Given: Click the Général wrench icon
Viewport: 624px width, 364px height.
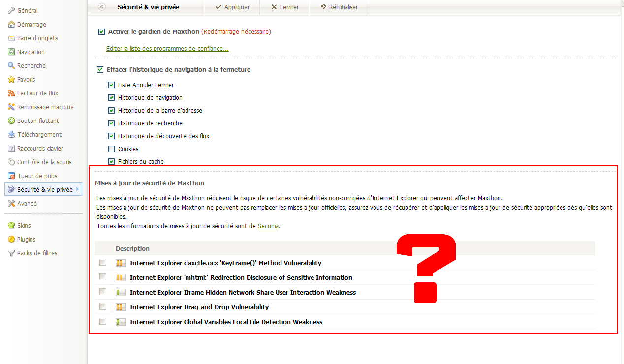Looking at the screenshot, I should click(x=11, y=11).
